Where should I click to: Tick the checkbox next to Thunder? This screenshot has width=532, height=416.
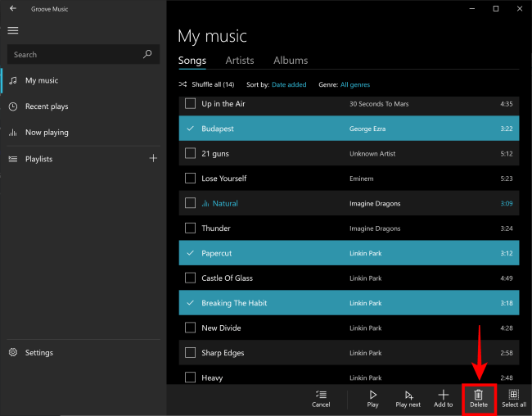191,228
